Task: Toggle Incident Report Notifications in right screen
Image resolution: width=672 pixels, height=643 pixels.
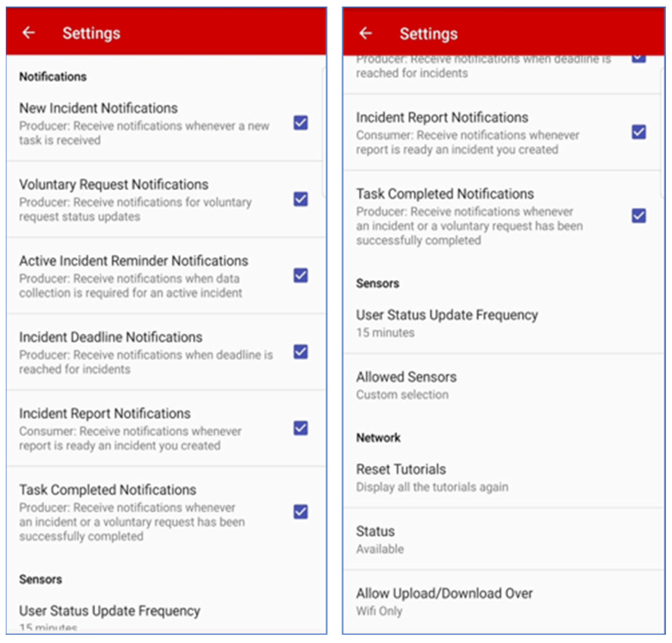Action: coord(638,132)
